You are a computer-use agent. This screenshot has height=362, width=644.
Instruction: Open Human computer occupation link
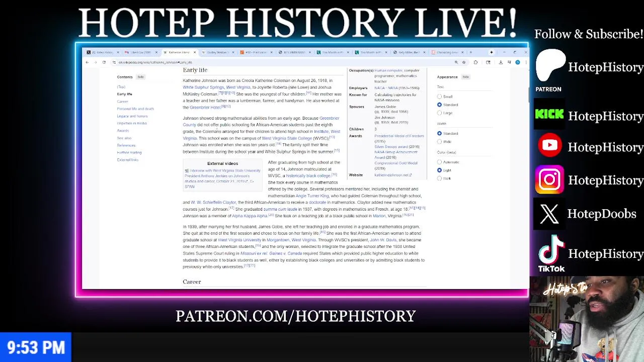click(388, 70)
